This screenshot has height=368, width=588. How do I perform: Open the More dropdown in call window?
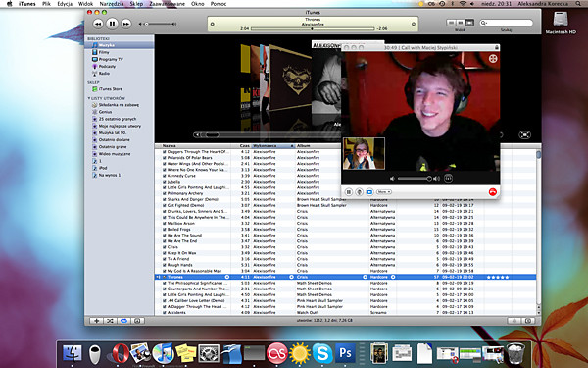pos(383,192)
